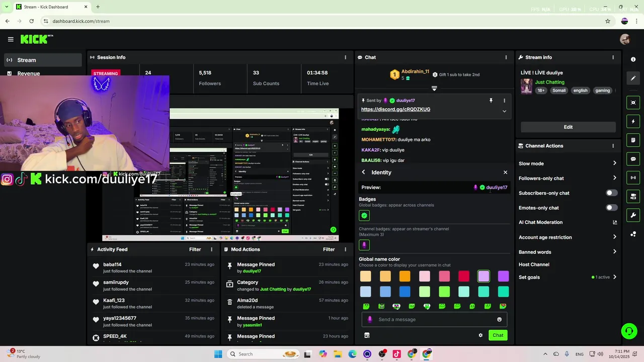The image size is (644, 362).
Task: Expand Followers-only chat settings
Action: tap(614, 178)
